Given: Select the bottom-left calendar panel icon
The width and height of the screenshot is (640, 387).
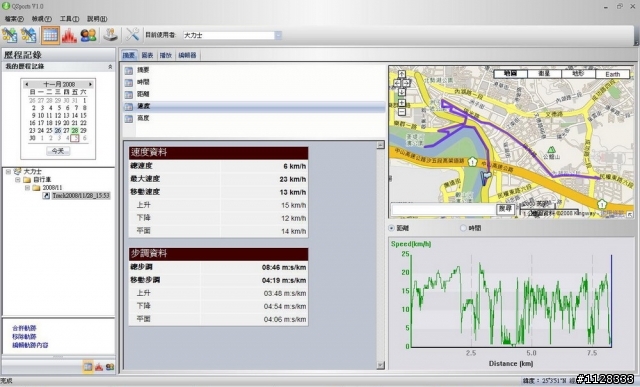Looking at the screenshot, I should tap(88, 367).
